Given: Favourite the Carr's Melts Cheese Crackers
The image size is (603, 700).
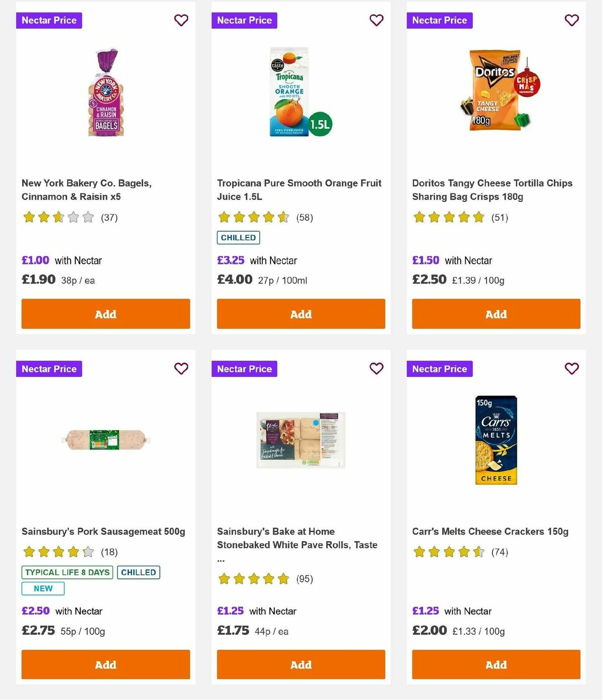Looking at the screenshot, I should click(x=571, y=368).
